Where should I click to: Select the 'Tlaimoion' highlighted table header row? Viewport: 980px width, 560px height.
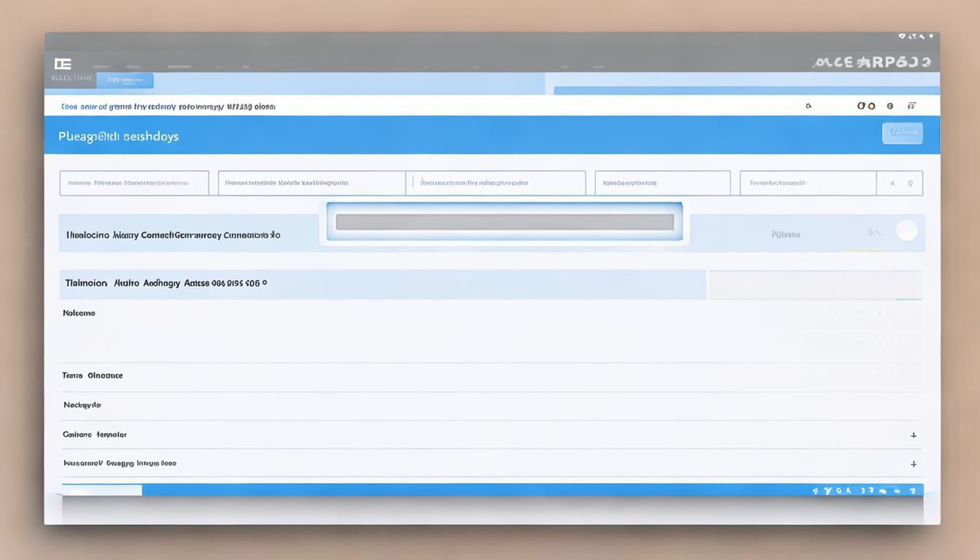[x=383, y=284]
